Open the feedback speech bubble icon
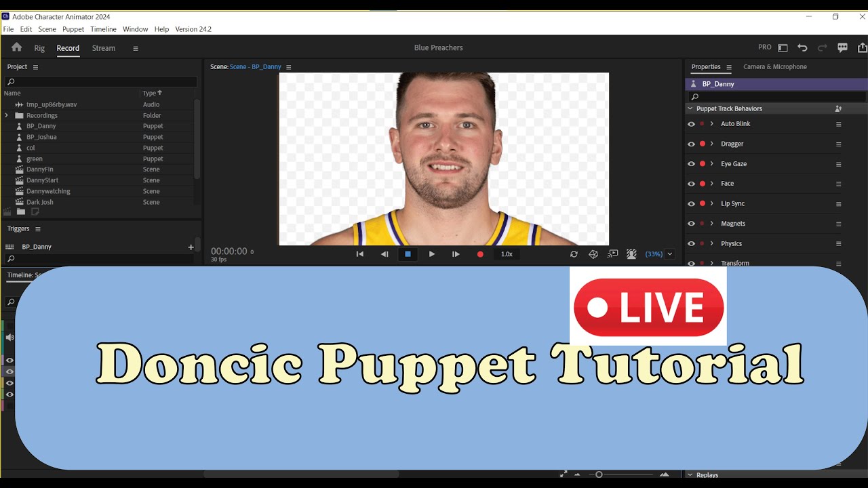The image size is (868, 488). (x=842, y=47)
